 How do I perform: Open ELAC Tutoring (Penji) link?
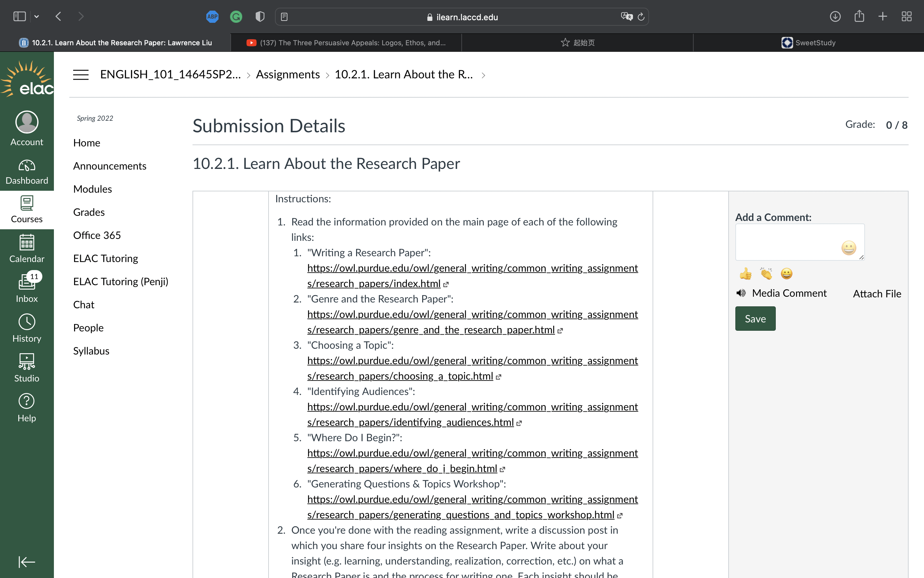tap(121, 281)
